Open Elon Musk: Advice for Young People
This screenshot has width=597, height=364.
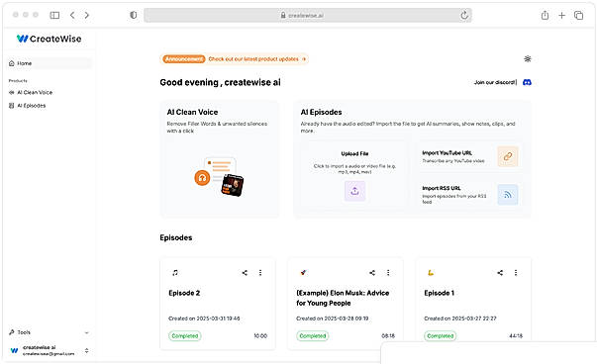343,298
